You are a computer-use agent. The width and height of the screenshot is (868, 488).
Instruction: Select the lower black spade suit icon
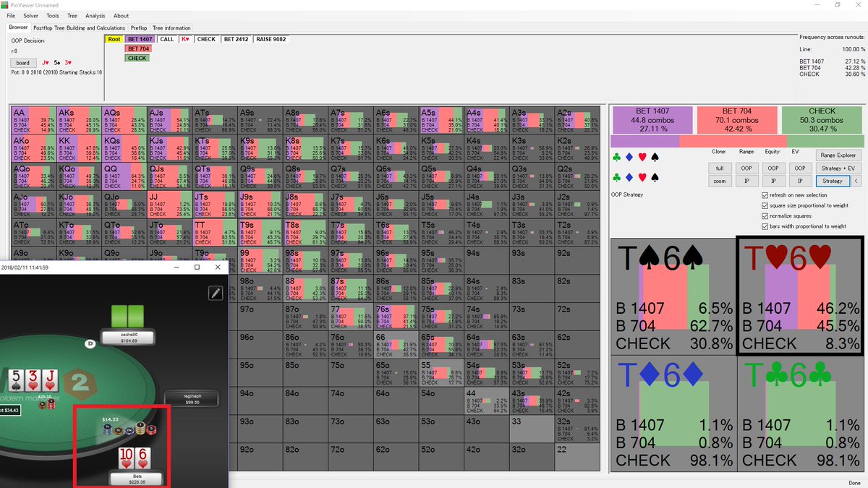click(x=653, y=177)
